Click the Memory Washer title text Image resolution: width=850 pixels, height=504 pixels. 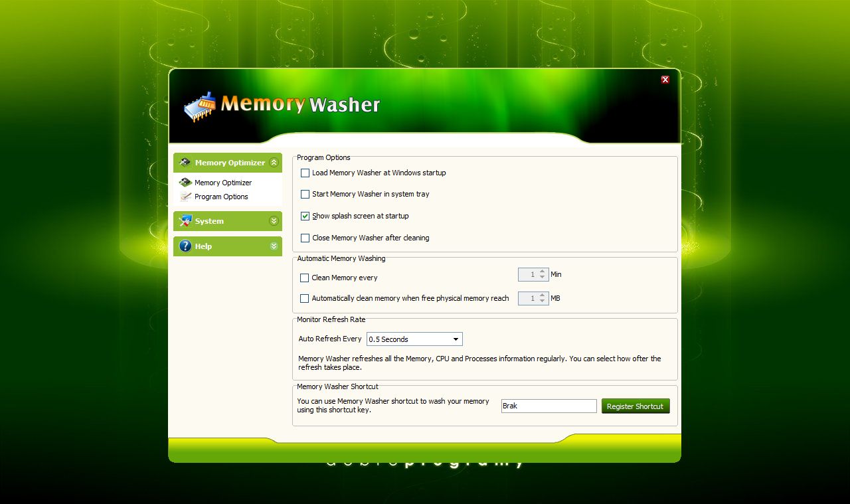tap(300, 104)
